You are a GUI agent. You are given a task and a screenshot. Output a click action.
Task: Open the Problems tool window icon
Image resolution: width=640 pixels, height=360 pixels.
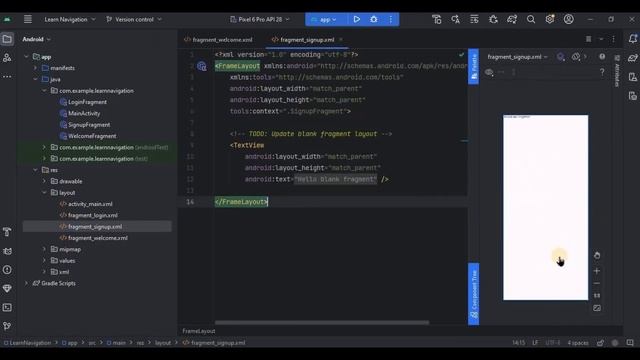(x=7, y=270)
